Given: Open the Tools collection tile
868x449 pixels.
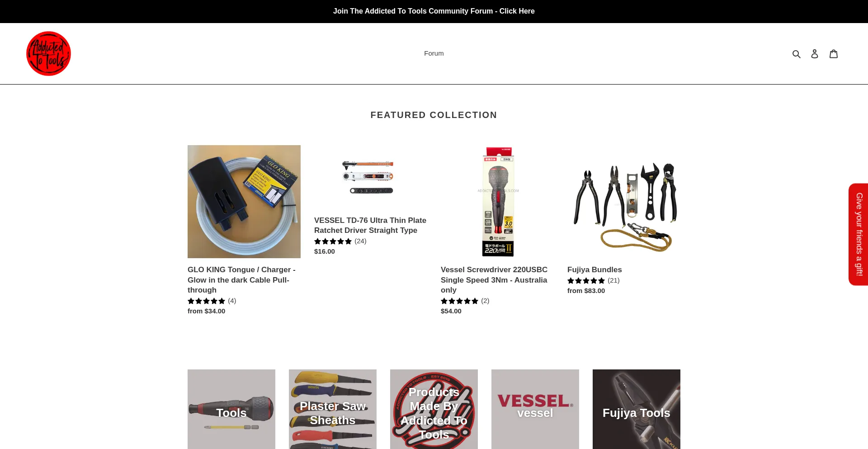Looking at the screenshot, I should (x=231, y=409).
